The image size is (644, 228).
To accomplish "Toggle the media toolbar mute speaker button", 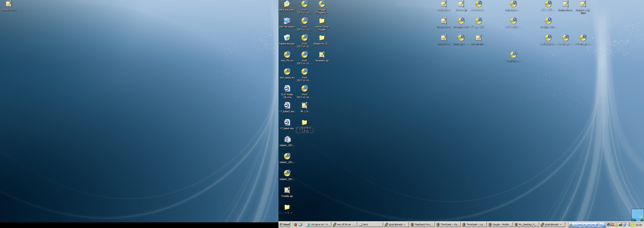I will [598, 225].
